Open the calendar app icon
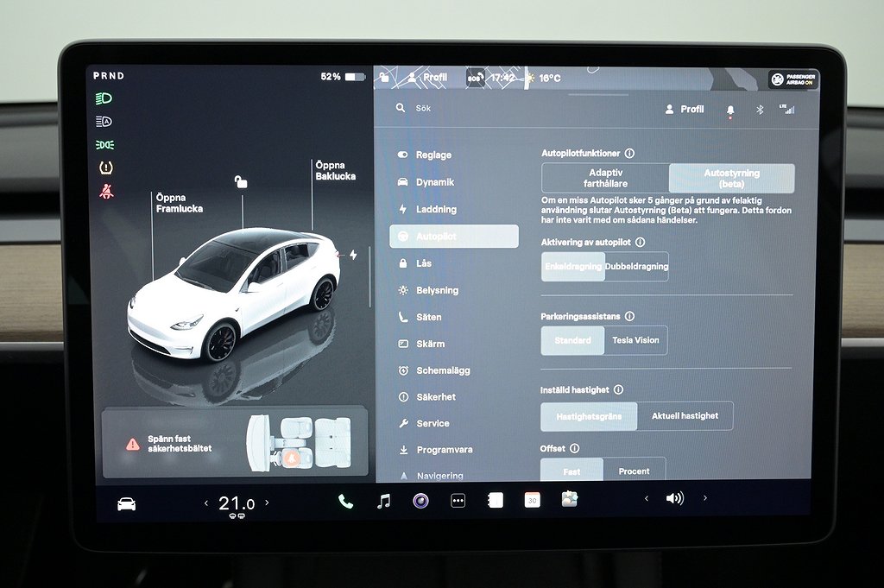 (x=532, y=500)
